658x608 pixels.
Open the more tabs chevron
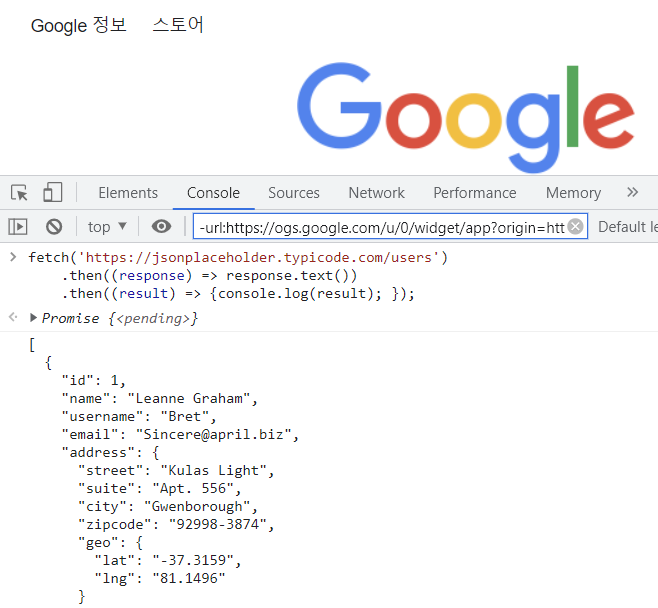(x=632, y=192)
